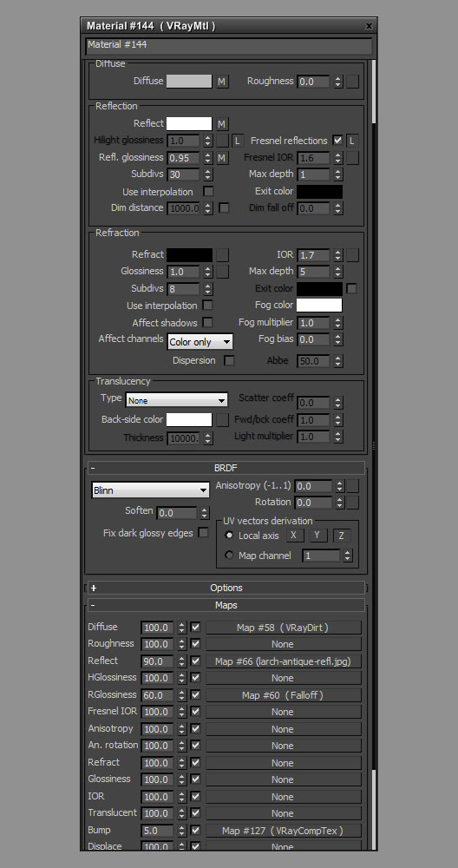The height and width of the screenshot is (868, 458).
Task: Click the Back-side color map button
Action: 222,419
